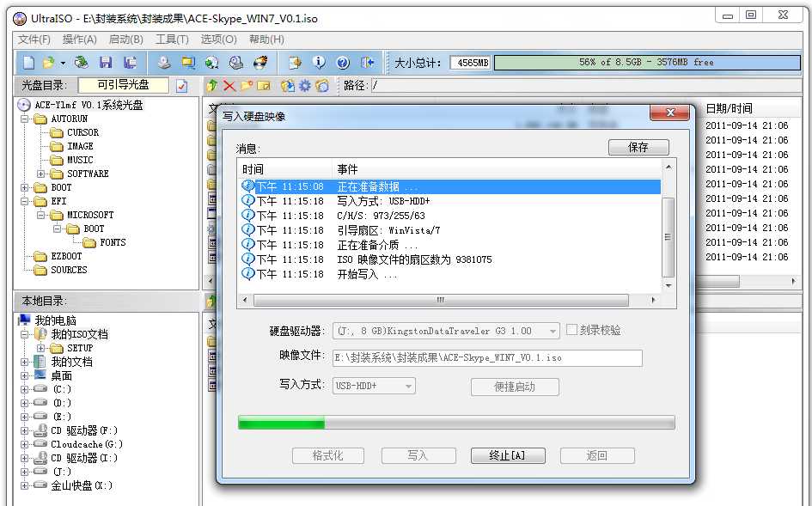Click the yellow folder search toolbar icon
812x506 pixels.
pos(188,63)
